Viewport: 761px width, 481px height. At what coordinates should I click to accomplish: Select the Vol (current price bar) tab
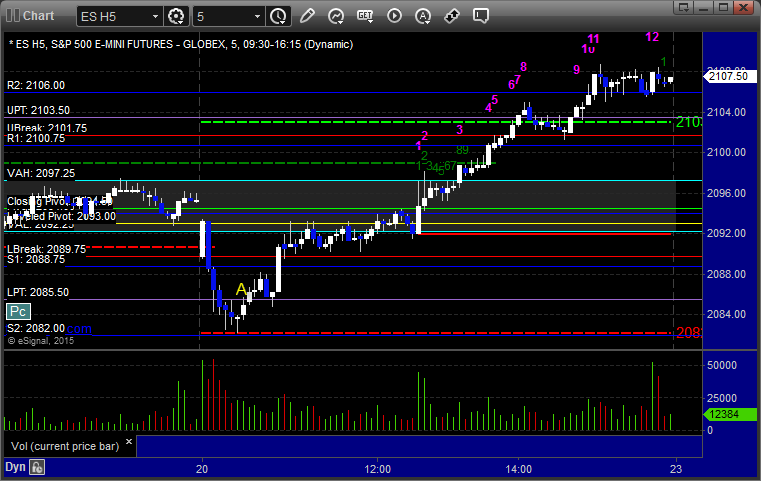pyautogui.click(x=65, y=446)
